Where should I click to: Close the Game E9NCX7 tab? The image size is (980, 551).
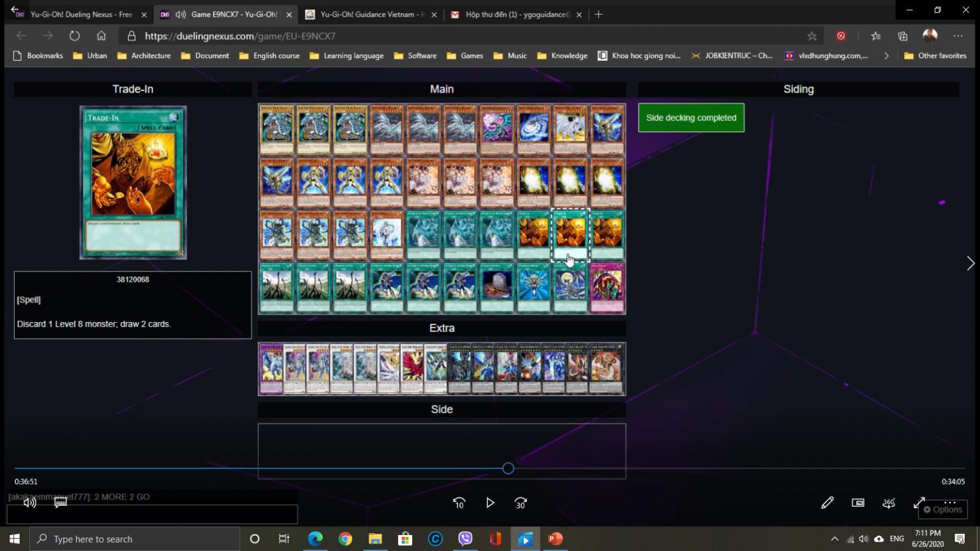point(289,15)
